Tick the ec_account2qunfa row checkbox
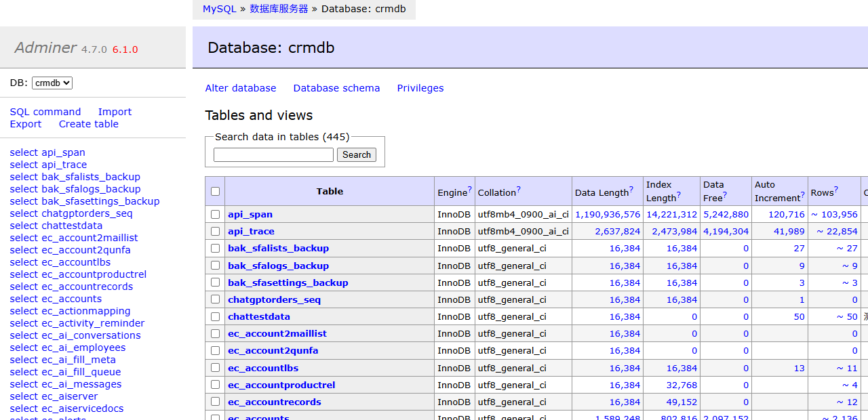 point(215,350)
